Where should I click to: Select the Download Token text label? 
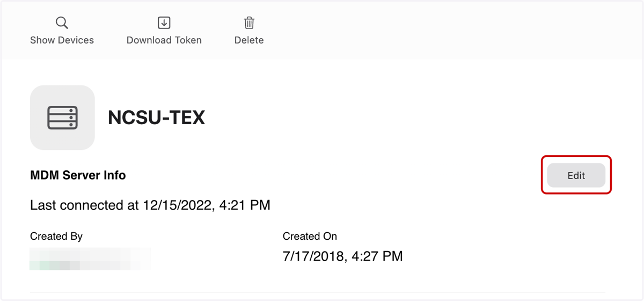(x=164, y=40)
